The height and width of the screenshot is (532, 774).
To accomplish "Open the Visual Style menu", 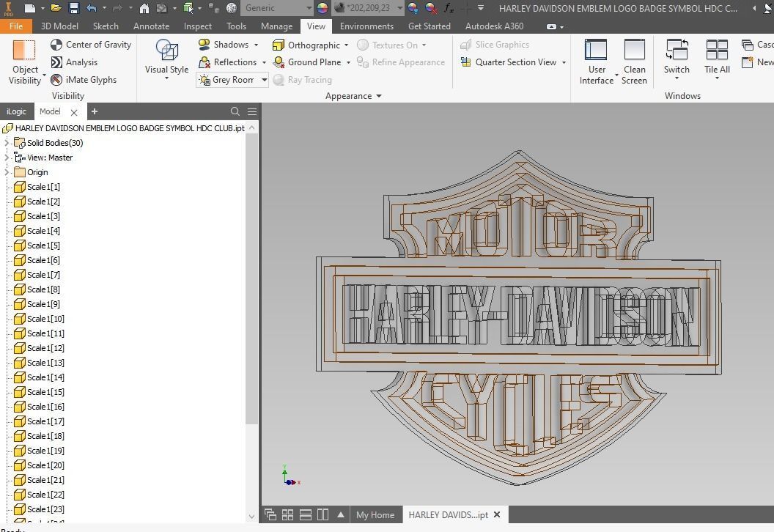I will 166,59.
